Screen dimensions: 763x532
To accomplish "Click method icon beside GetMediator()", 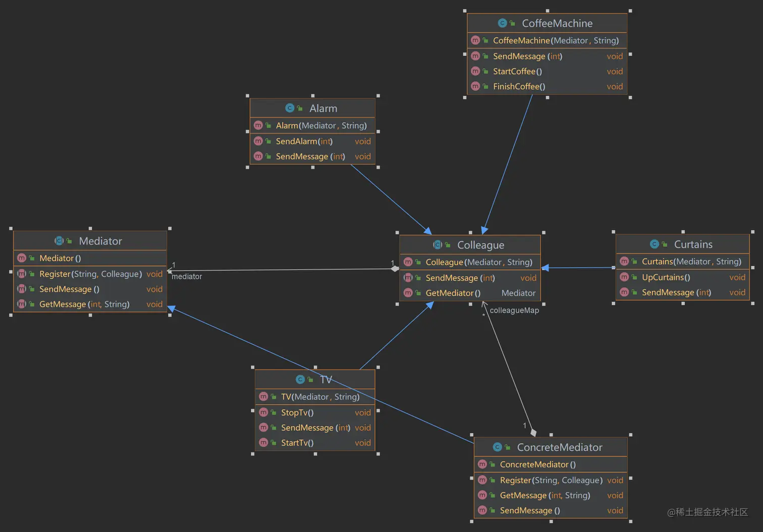I will (408, 293).
